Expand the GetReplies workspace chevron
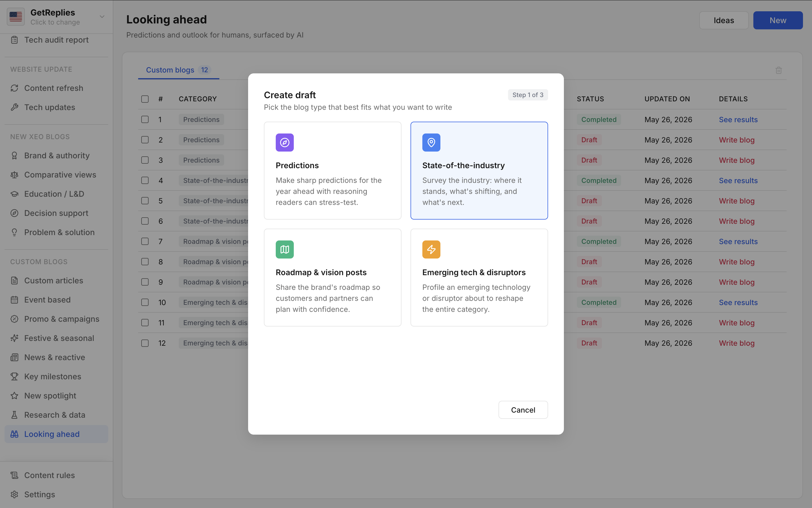The width and height of the screenshot is (812, 508). 102,16
